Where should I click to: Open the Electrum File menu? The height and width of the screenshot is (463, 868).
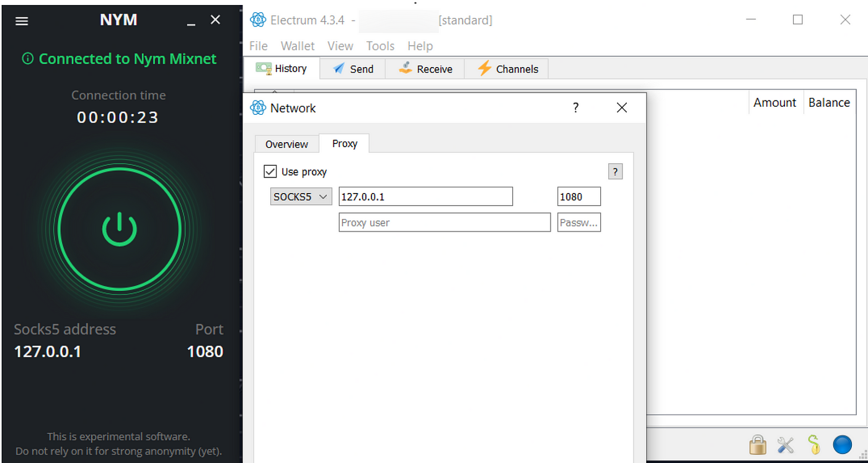(x=259, y=46)
